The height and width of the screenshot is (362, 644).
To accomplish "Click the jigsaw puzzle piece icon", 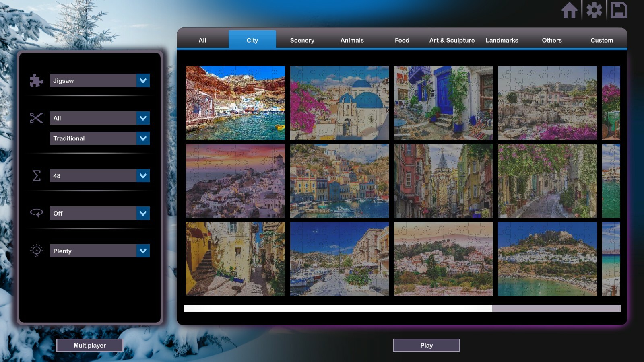I will click(x=36, y=80).
